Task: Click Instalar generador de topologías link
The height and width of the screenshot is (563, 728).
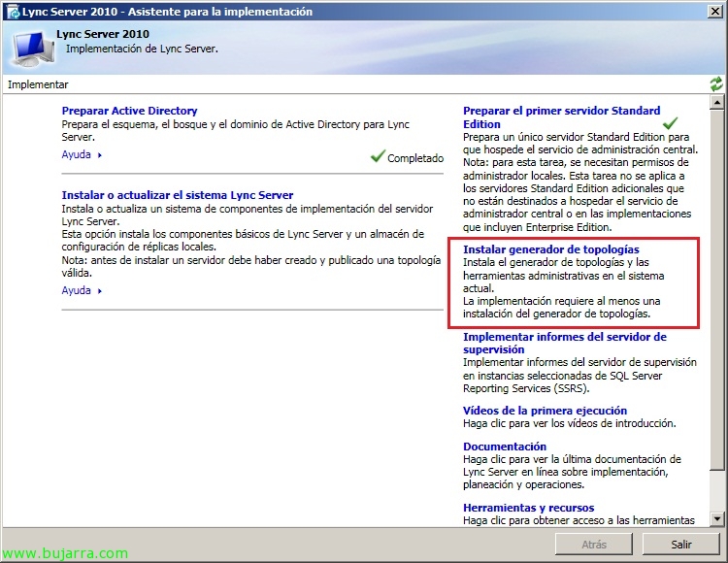Action: click(x=551, y=249)
